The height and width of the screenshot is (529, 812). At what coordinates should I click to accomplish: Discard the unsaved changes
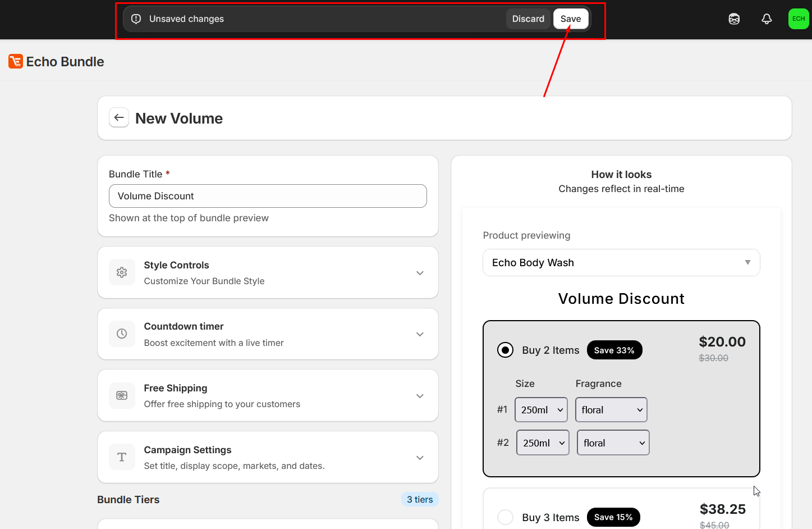pos(527,19)
